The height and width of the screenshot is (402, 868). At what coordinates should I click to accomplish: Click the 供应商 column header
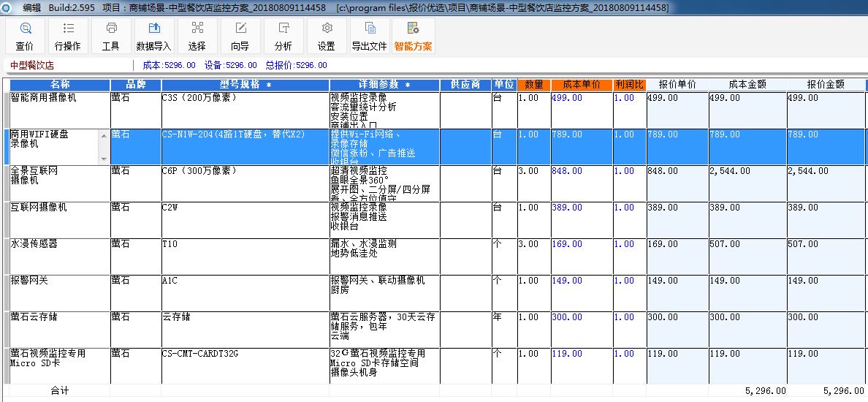465,85
